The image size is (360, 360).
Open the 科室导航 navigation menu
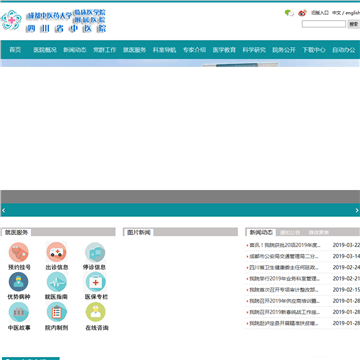(164, 50)
